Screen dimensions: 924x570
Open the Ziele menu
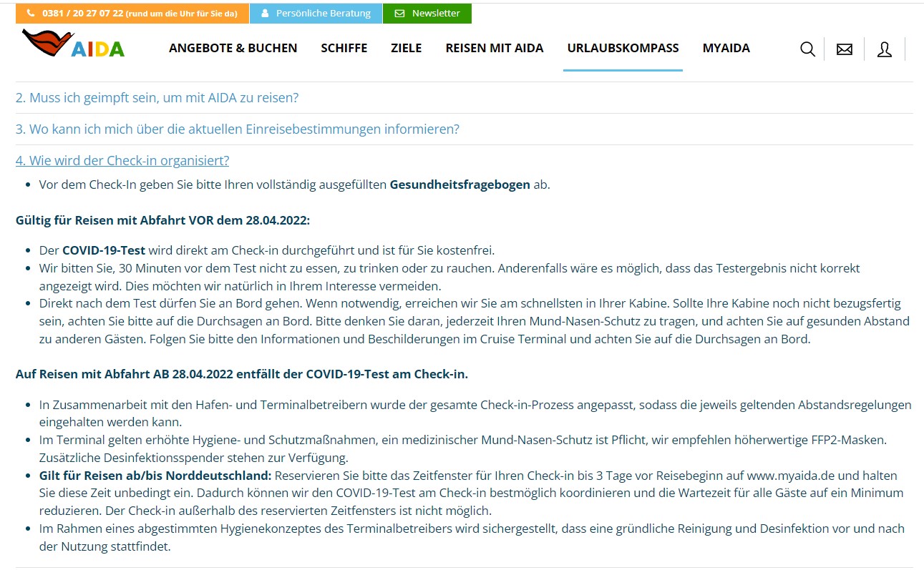pyautogui.click(x=406, y=48)
